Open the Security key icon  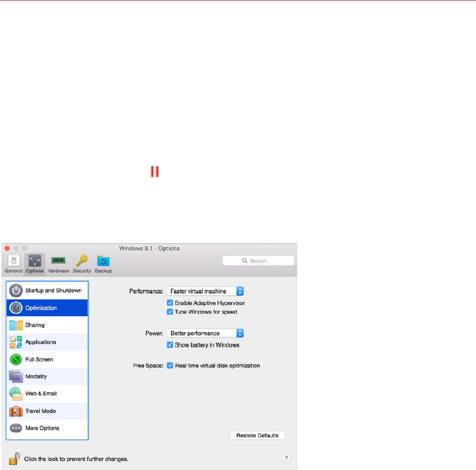(x=82, y=261)
